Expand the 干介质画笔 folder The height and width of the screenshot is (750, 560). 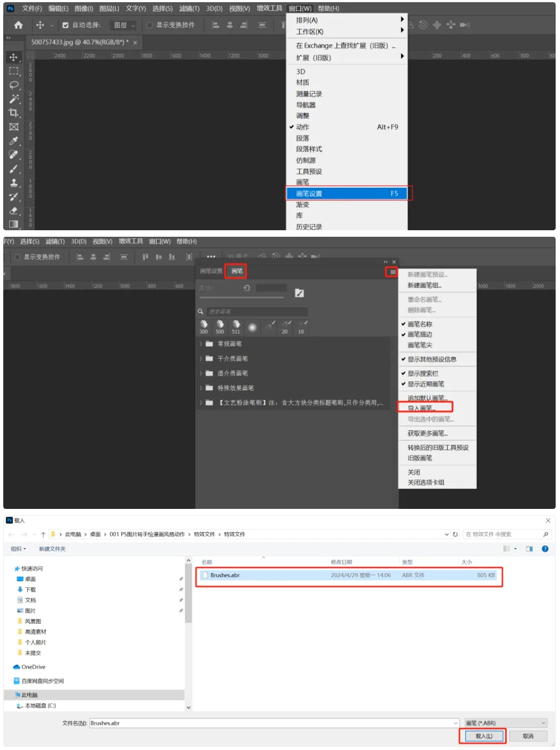pyautogui.click(x=201, y=359)
